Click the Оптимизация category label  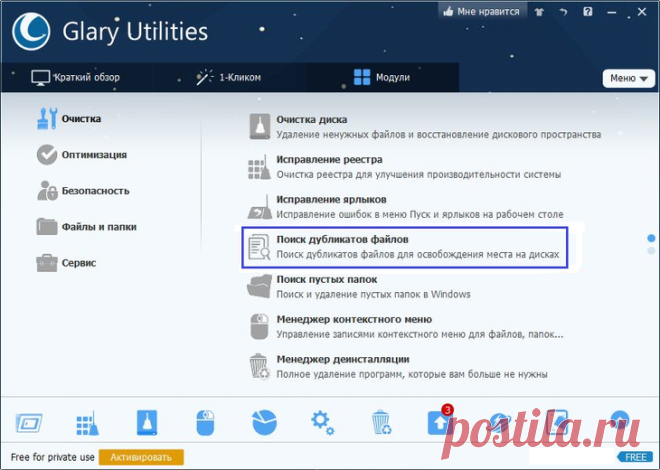[x=94, y=155]
